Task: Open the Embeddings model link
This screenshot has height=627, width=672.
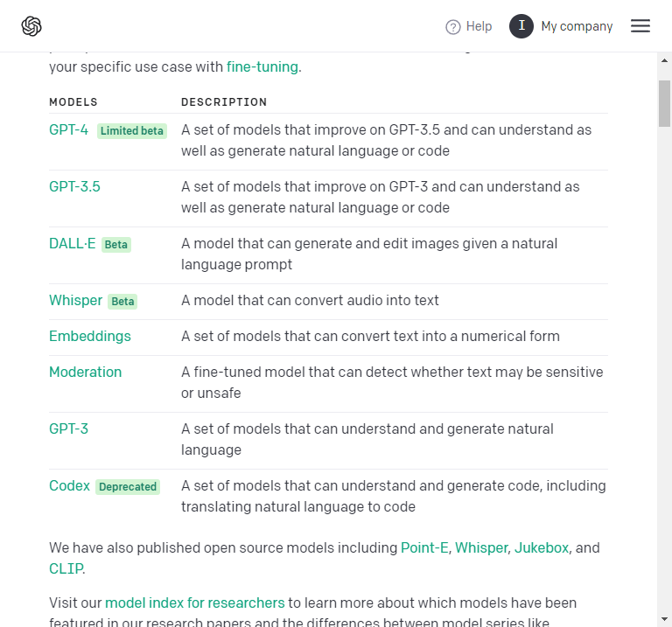Action: click(89, 337)
